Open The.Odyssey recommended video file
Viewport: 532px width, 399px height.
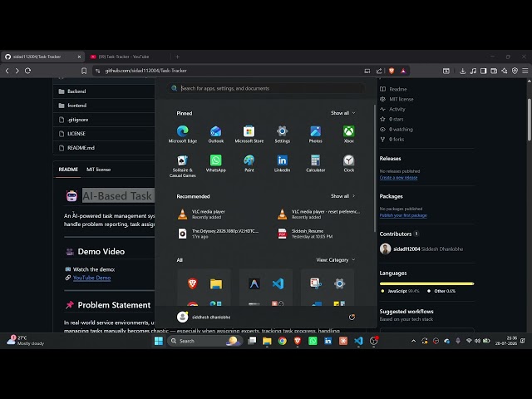point(217,234)
